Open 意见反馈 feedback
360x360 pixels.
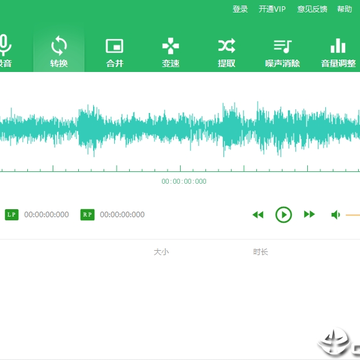(312, 9)
